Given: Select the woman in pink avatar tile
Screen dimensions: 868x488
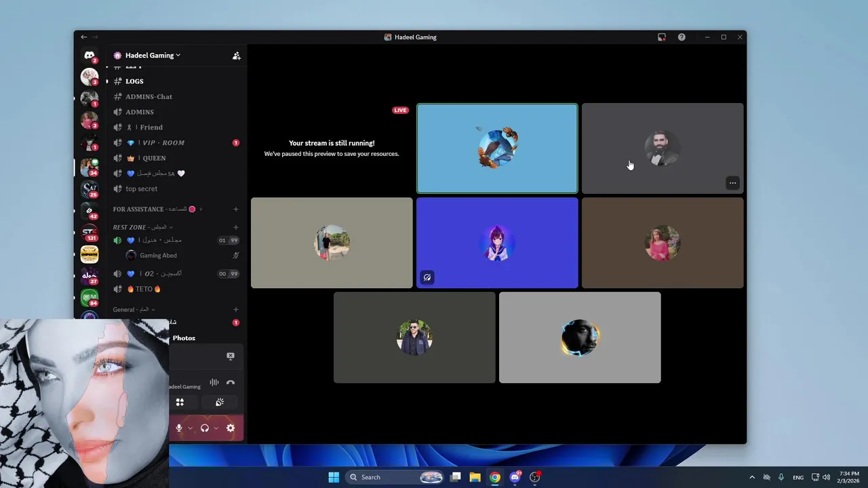Looking at the screenshot, I should point(663,243).
